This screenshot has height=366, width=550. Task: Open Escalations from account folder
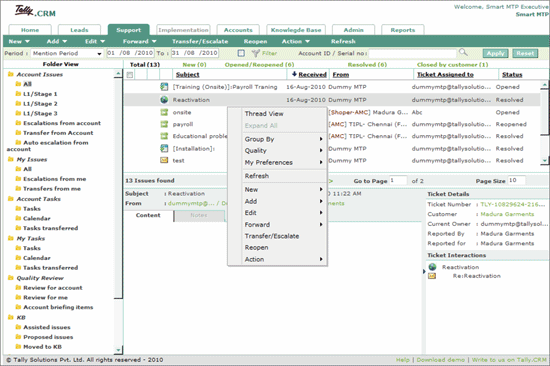pos(62,123)
